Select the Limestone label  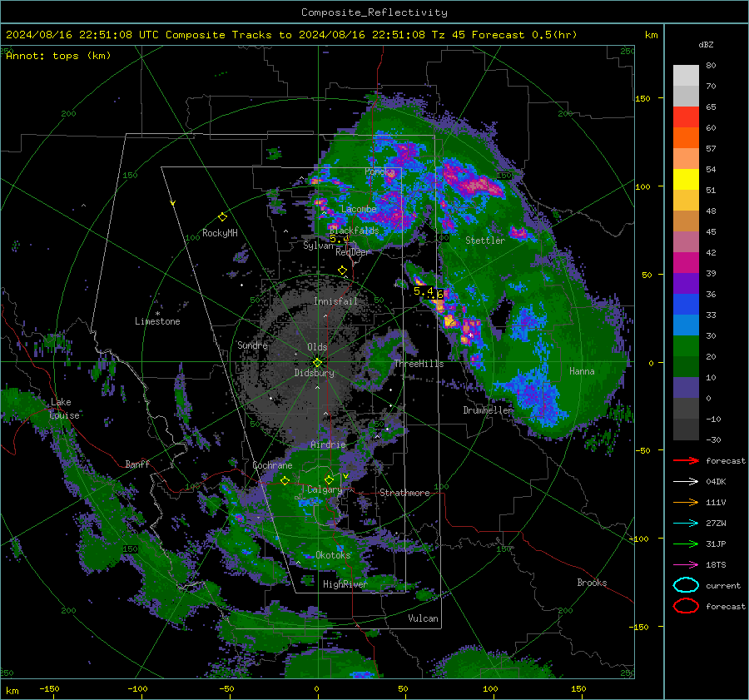[157, 321]
